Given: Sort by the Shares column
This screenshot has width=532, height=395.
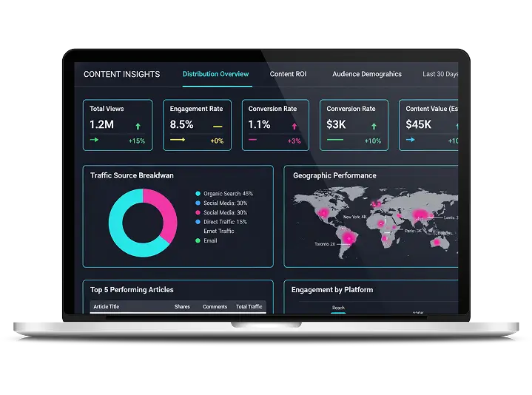Looking at the screenshot, I should (x=182, y=306).
